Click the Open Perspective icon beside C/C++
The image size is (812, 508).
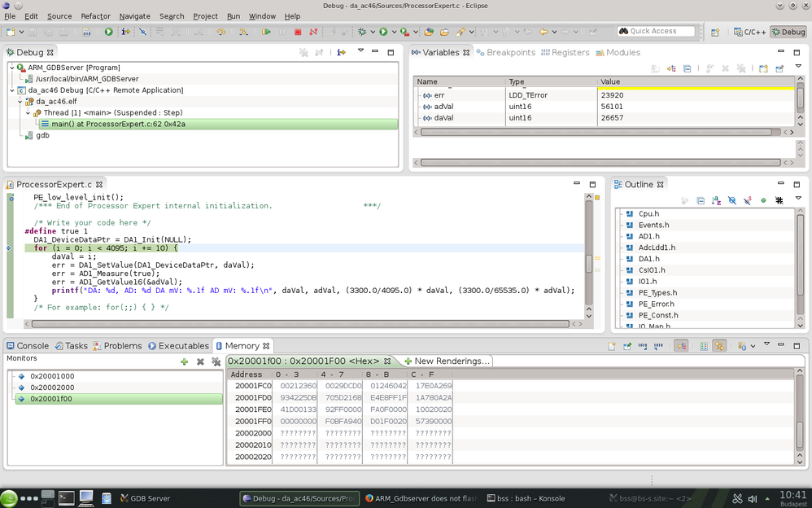click(715, 32)
